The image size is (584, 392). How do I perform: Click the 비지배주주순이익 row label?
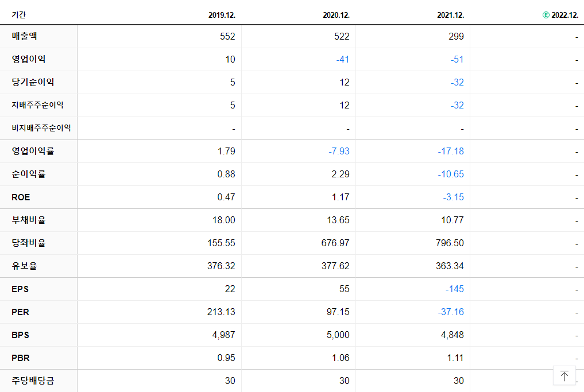[41, 128]
